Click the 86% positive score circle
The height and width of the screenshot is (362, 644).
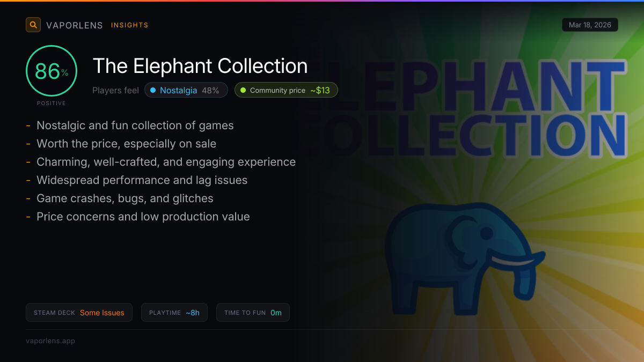click(x=52, y=71)
